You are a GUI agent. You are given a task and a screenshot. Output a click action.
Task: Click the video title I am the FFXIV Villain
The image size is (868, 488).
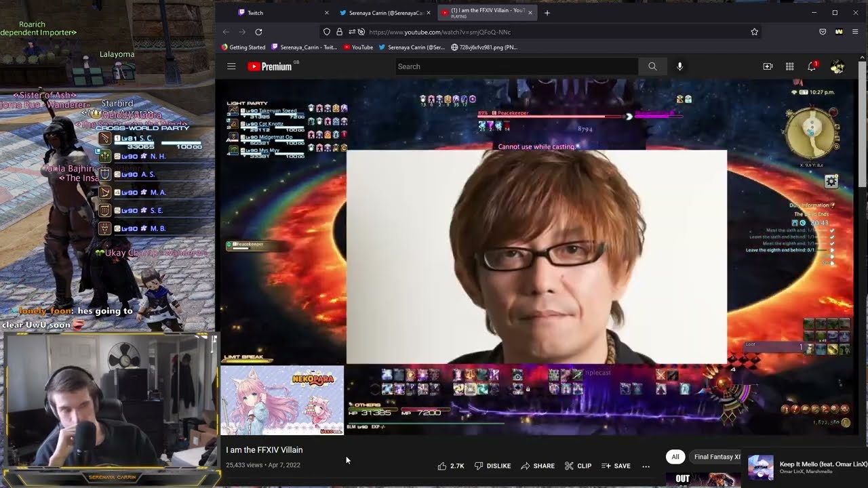click(x=264, y=450)
